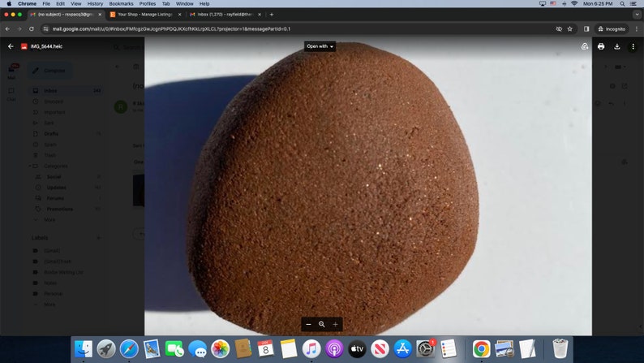Image resolution: width=644 pixels, height=363 pixels.
Task: Click the red image file-type icon
Action: (x=24, y=46)
